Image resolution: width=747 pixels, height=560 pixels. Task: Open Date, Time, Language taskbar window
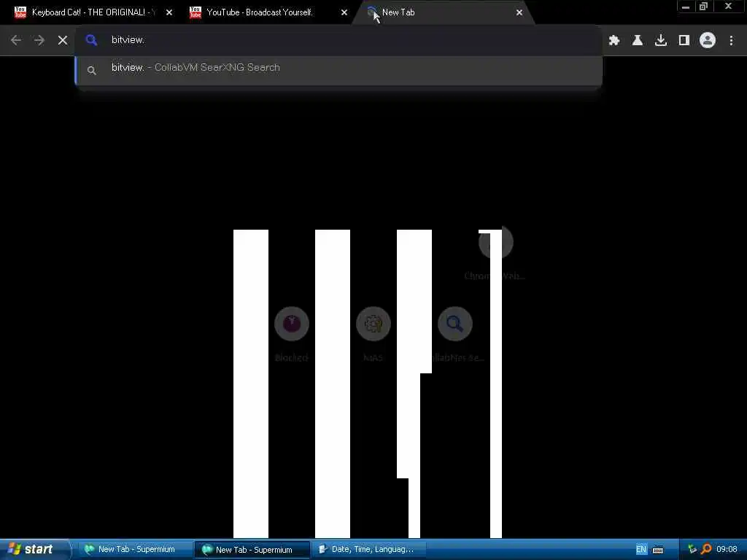coord(369,549)
